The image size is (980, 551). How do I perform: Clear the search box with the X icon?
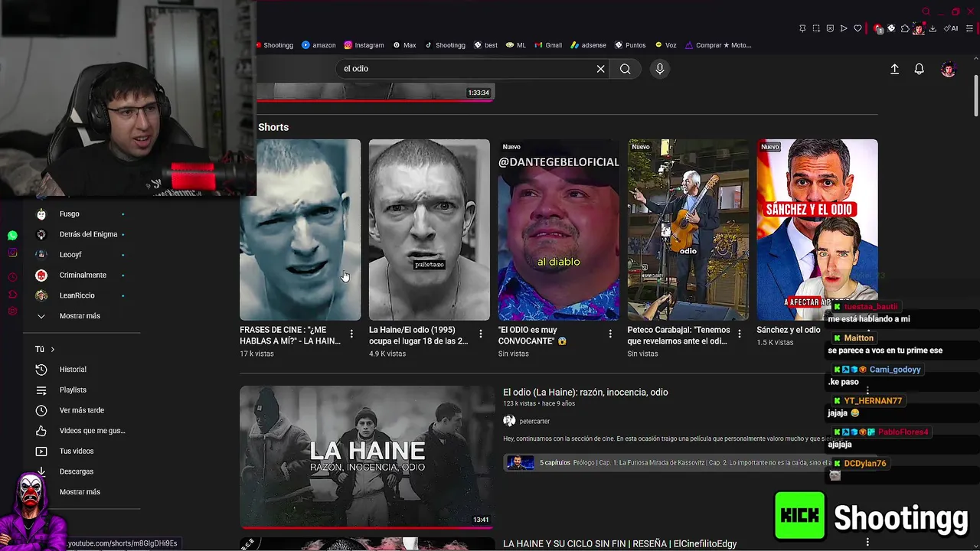coord(600,69)
